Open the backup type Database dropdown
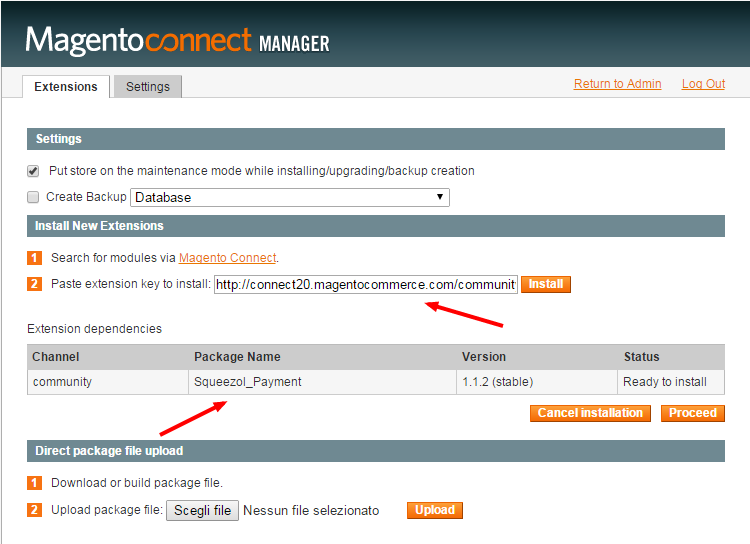Screen dimensions: 750x544 290,197
